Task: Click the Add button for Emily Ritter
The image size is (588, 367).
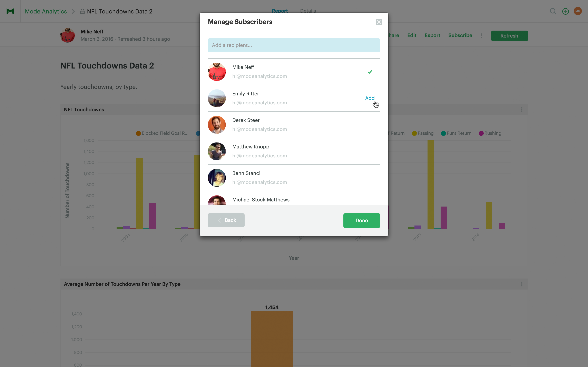Action: 370,98
